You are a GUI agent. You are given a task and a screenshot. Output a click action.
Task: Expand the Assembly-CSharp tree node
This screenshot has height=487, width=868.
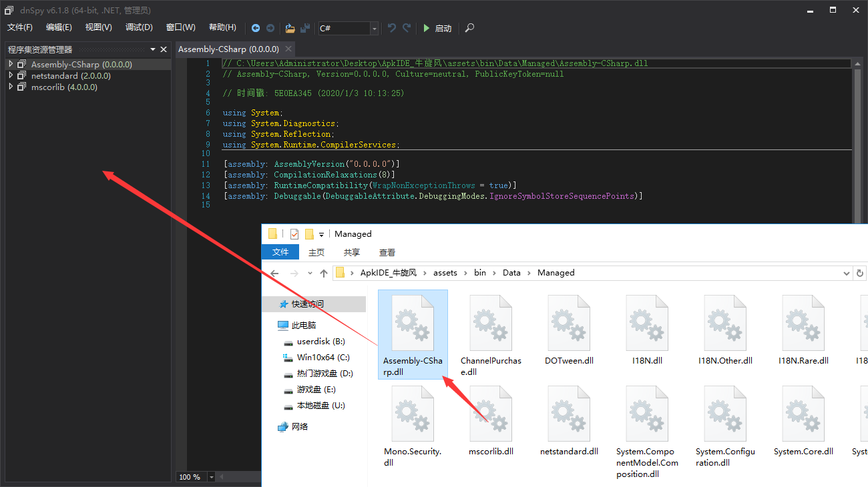pos(11,64)
